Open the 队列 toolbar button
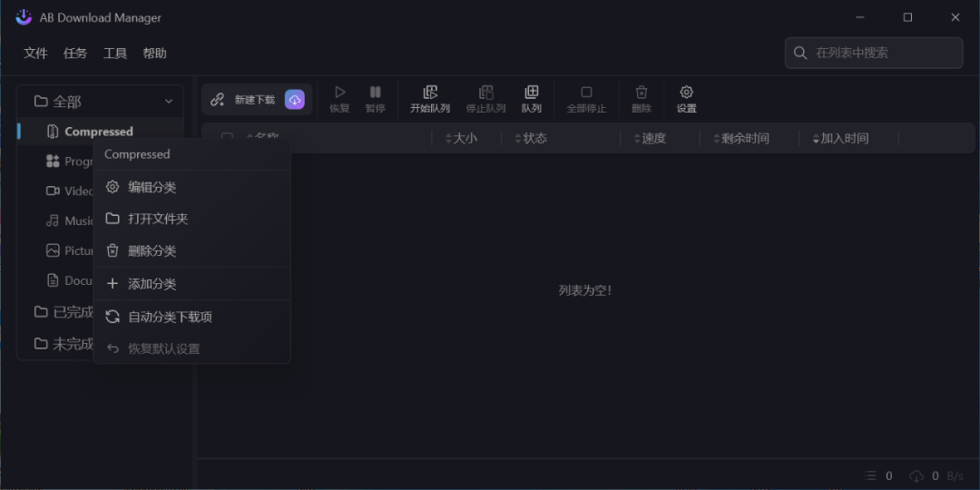Image resolution: width=980 pixels, height=490 pixels. 531,100
